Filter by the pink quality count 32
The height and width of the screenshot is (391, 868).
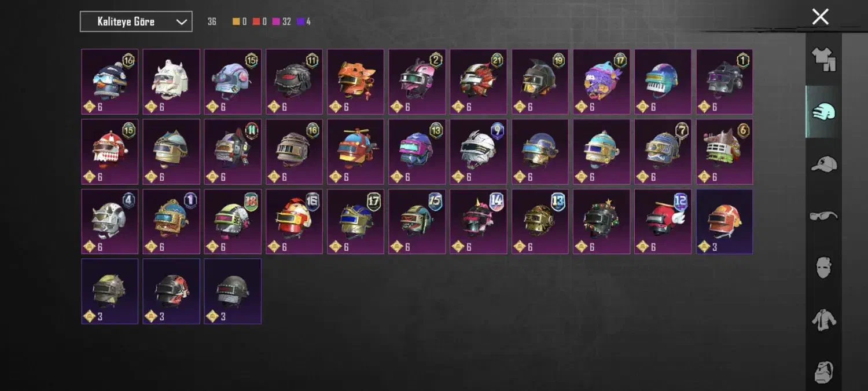pyautogui.click(x=281, y=21)
